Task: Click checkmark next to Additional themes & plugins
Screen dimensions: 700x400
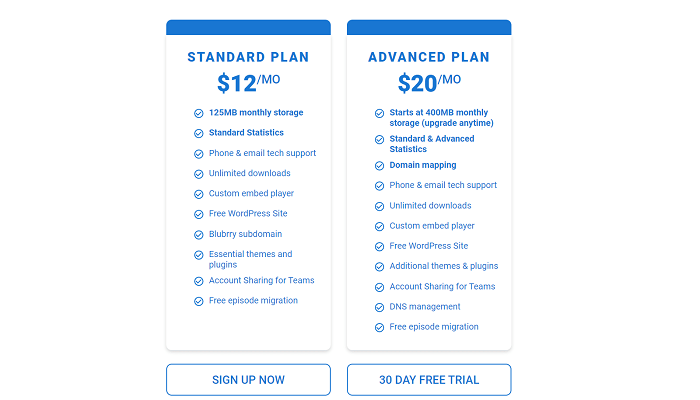Action: pyautogui.click(x=380, y=267)
